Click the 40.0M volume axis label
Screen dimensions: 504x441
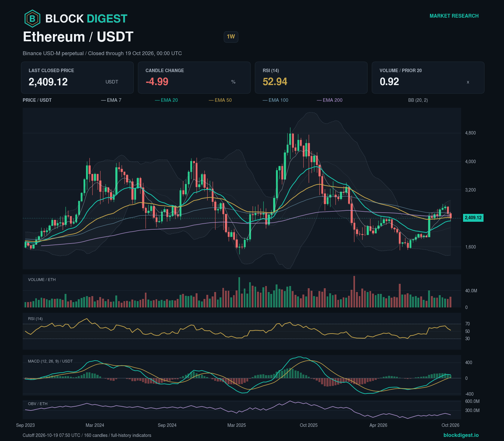(471, 291)
